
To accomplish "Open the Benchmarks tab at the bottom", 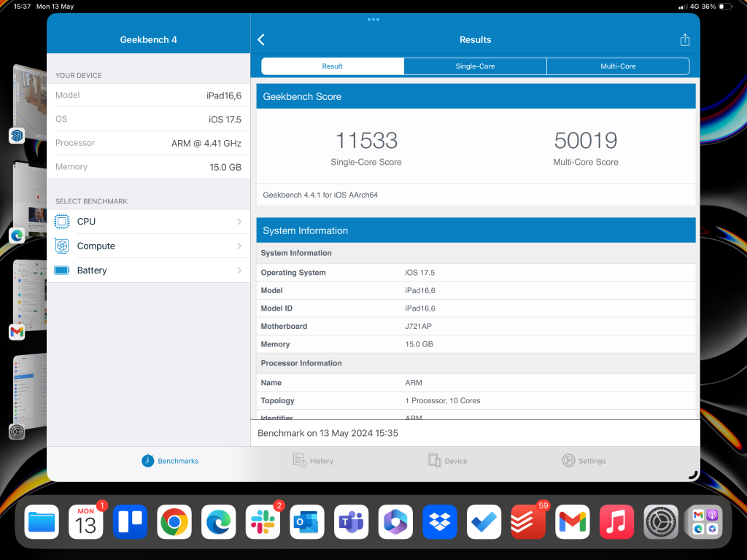I will point(170,461).
